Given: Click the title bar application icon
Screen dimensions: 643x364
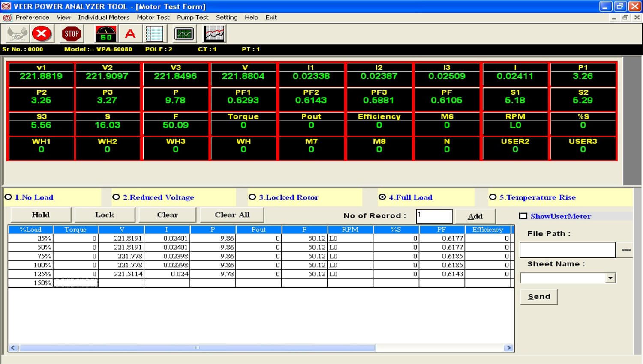Looking at the screenshot, I should (x=6, y=6).
